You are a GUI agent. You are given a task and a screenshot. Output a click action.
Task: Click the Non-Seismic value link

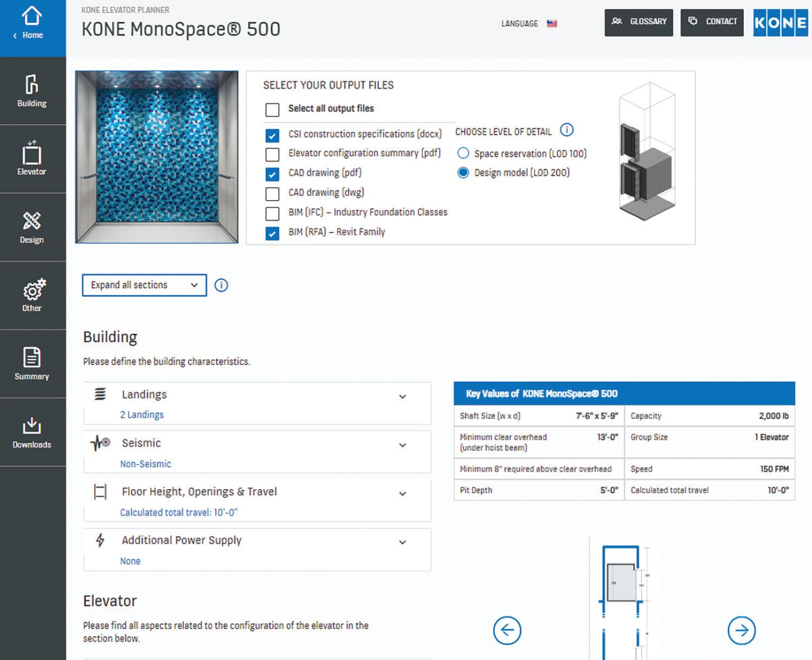tap(146, 464)
